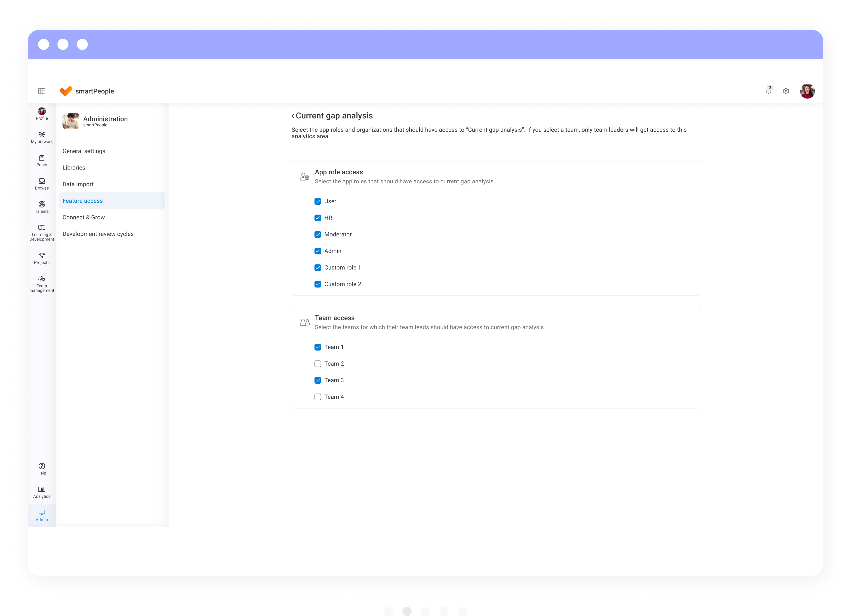
Task: Open My network in the sidebar
Action: (x=42, y=138)
